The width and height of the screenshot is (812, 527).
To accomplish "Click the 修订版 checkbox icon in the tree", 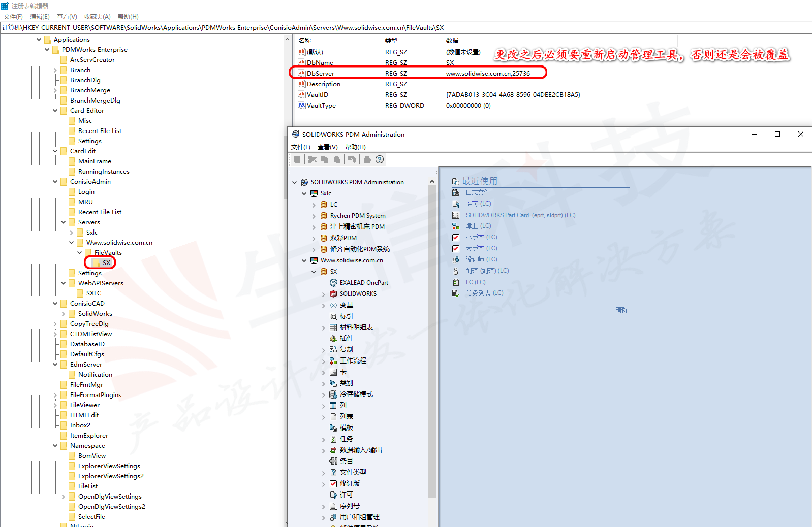I will (x=333, y=484).
